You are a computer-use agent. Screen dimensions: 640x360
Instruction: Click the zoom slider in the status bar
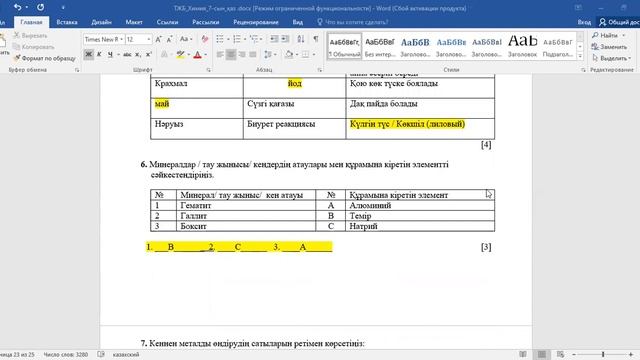tap(602, 354)
